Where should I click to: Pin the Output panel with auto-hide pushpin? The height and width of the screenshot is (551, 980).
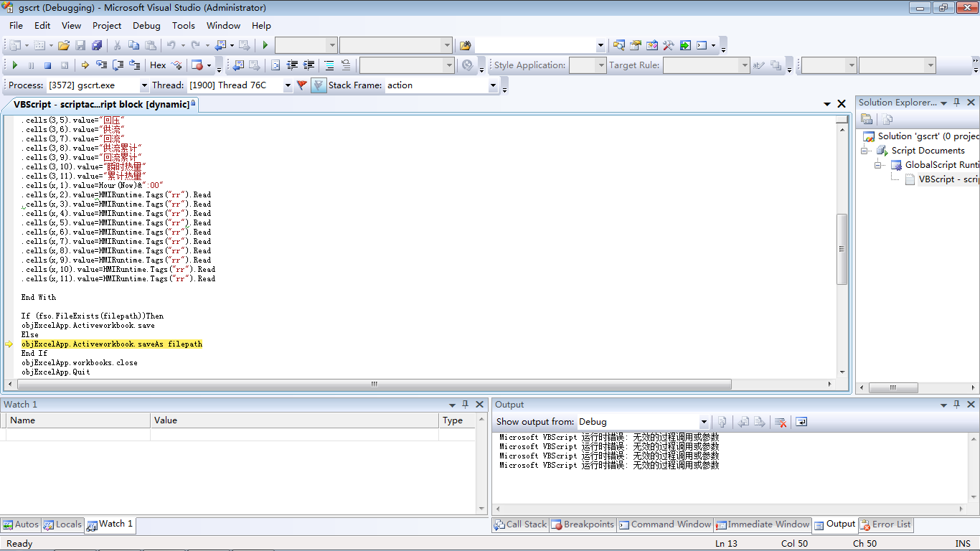pos(957,405)
